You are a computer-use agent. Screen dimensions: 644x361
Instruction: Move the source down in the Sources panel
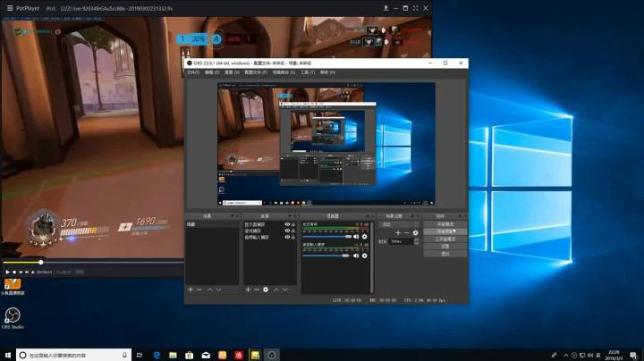tap(285, 290)
